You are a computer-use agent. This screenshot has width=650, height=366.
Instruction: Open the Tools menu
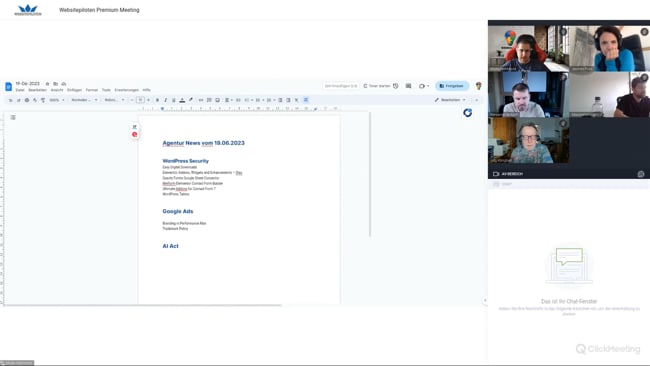tap(106, 90)
